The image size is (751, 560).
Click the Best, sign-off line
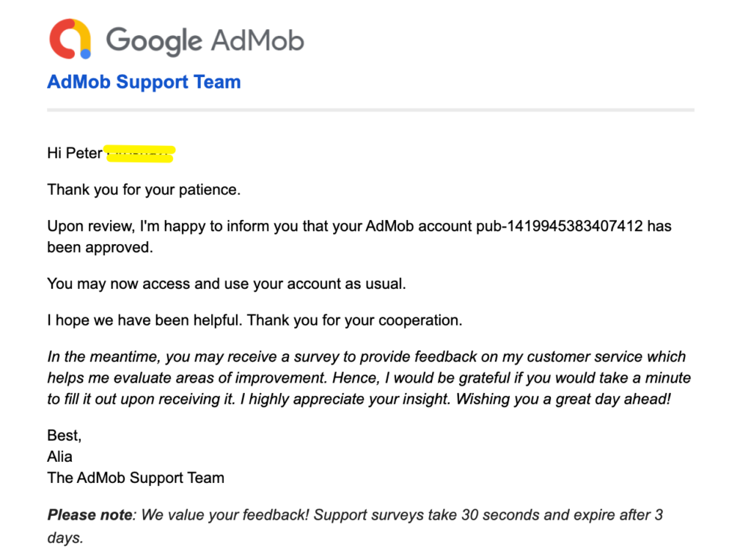pyautogui.click(x=65, y=435)
